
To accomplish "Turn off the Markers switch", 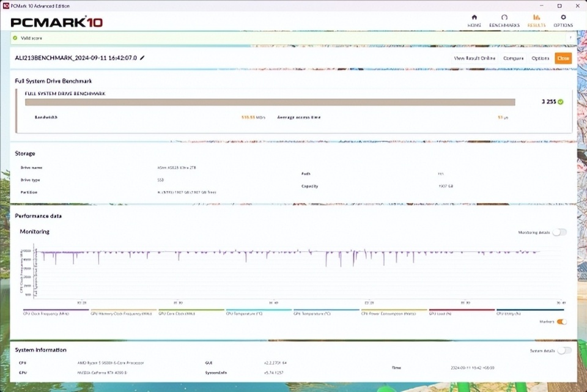I will click(561, 322).
